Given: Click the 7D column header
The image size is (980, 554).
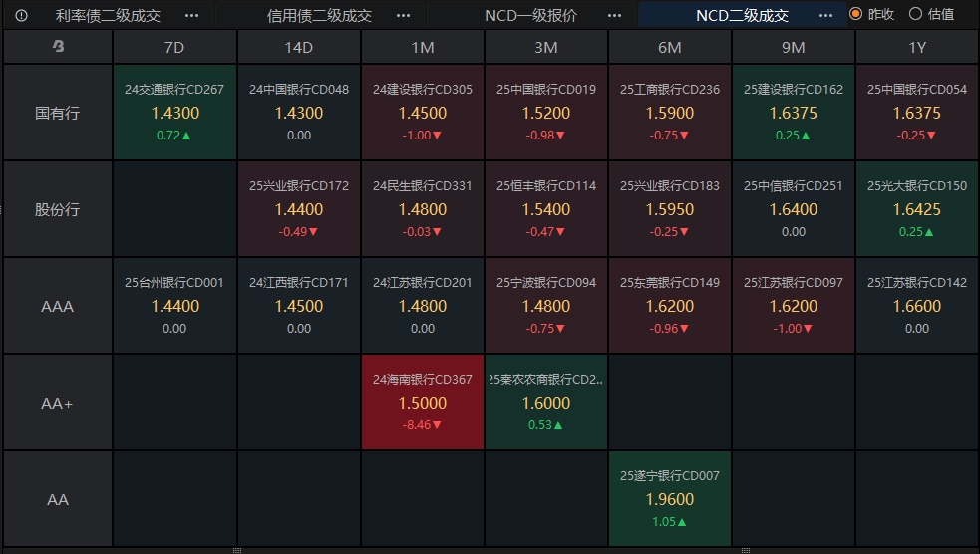Looking at the screenshot, I should pos(174,48).
